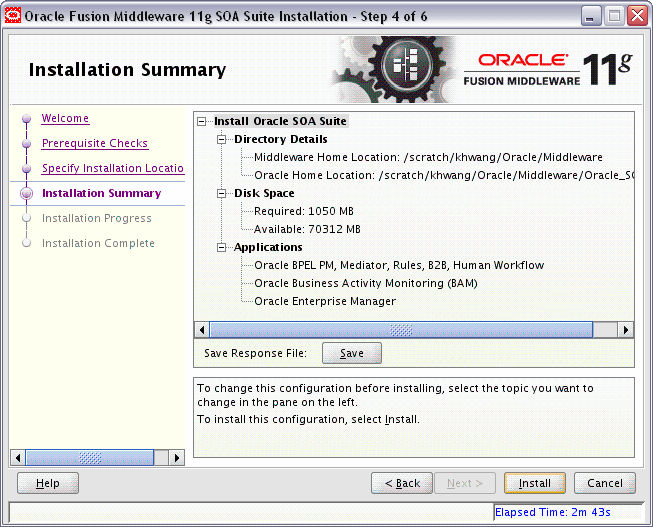Viewport: 653px width, 527px height.
Task: Collapse the Applications node
Action: (222, 247)
